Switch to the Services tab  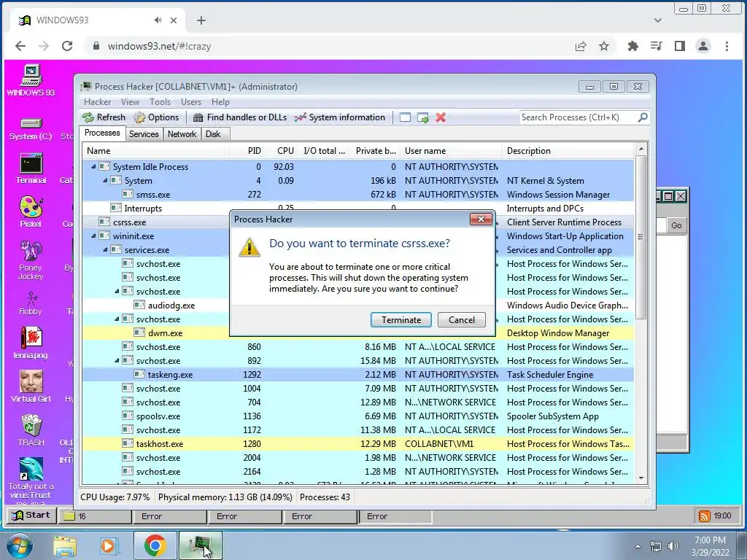tap(144, 134)
